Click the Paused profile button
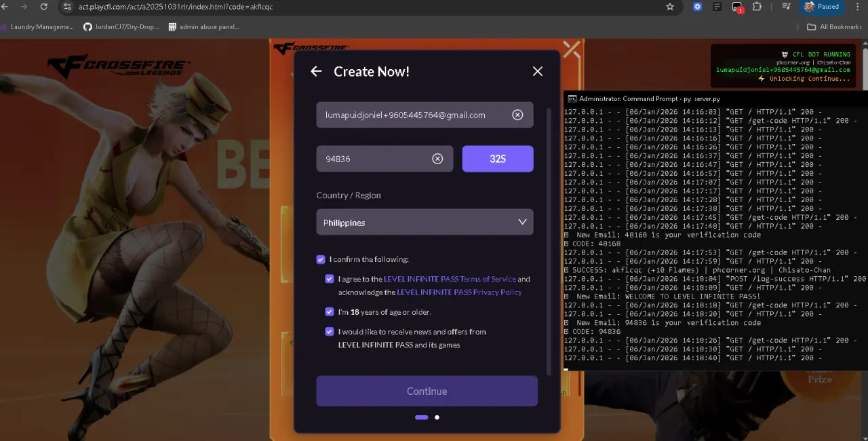The width and height of the screenshot is (868, 441). click(823, 7)
